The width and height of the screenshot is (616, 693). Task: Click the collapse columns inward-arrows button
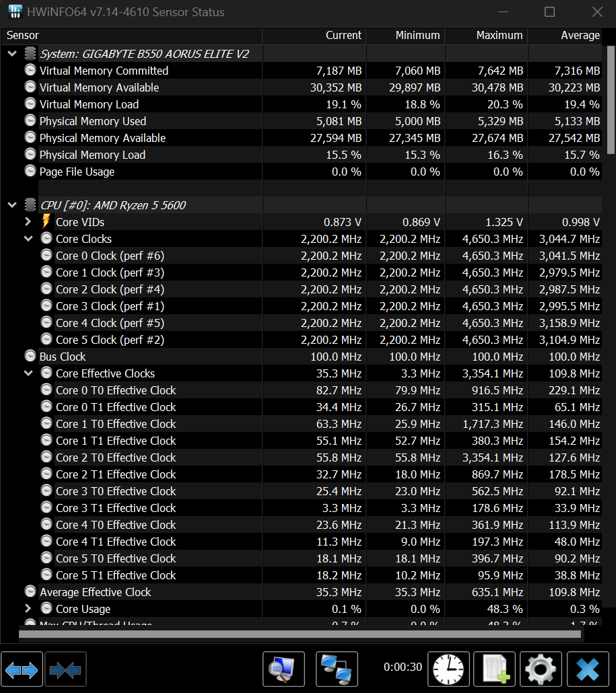coord(65,669)
